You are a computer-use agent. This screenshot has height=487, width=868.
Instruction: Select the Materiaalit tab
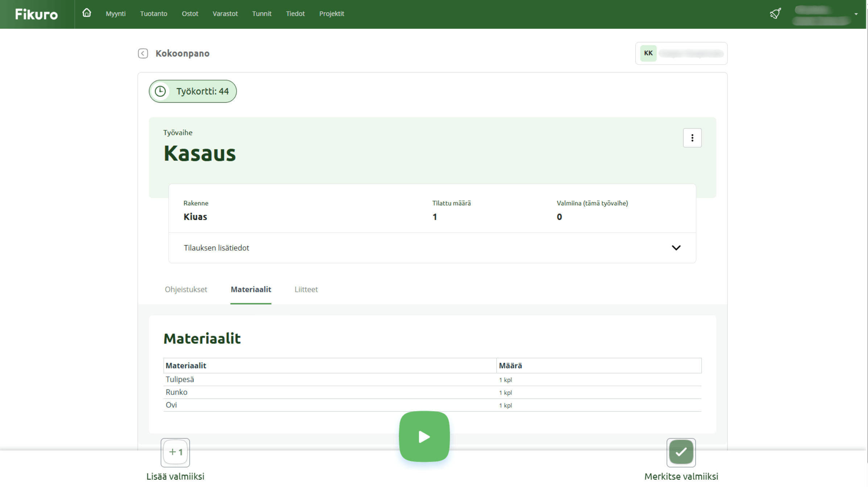[x=251, y=289]
